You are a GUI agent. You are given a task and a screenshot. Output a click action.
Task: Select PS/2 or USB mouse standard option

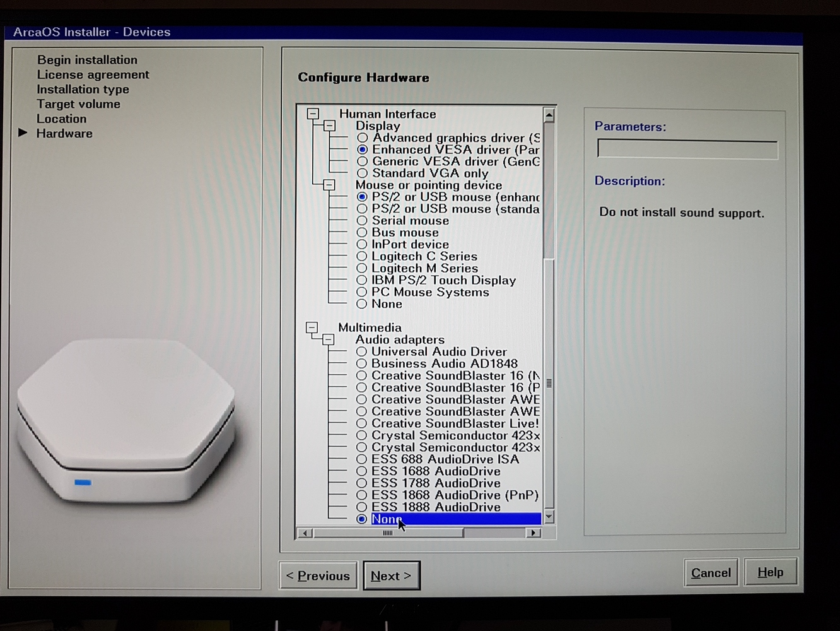coord(362,209)
